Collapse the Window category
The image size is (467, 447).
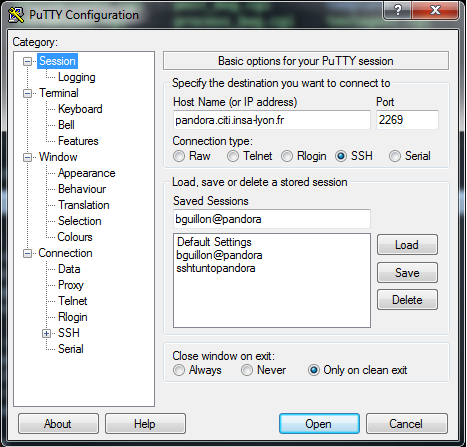tap(27, 157)
